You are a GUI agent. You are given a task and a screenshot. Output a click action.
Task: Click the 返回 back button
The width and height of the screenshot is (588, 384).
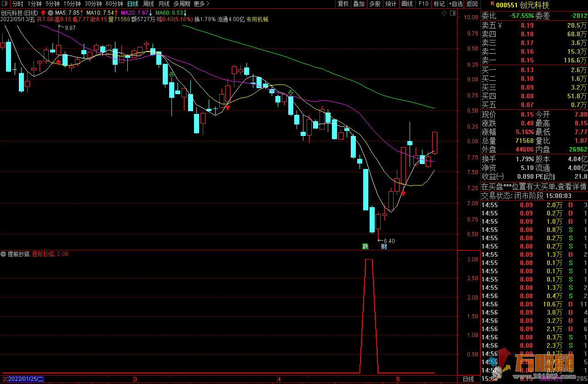pyautogui.click(x=472, y=4)
